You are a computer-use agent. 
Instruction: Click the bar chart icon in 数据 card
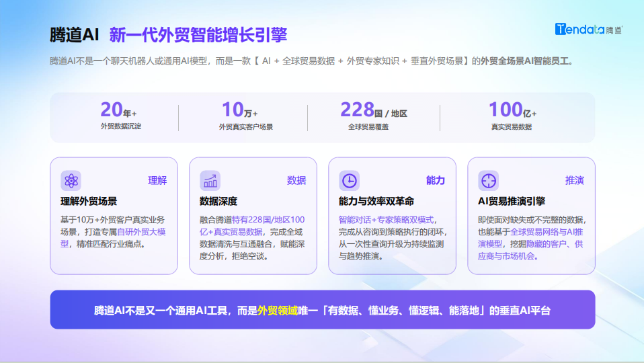(x=210, y=181)
